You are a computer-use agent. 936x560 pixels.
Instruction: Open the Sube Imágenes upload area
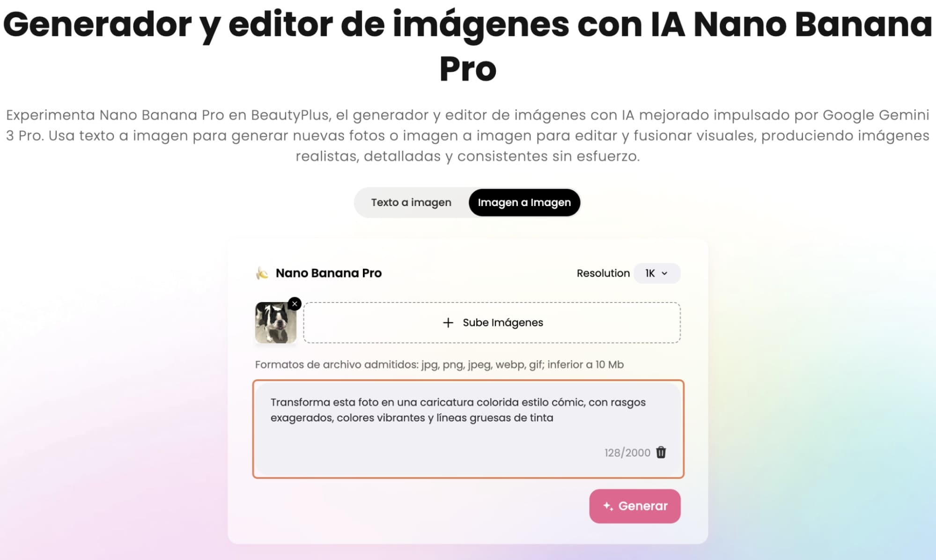coord(492,323)
